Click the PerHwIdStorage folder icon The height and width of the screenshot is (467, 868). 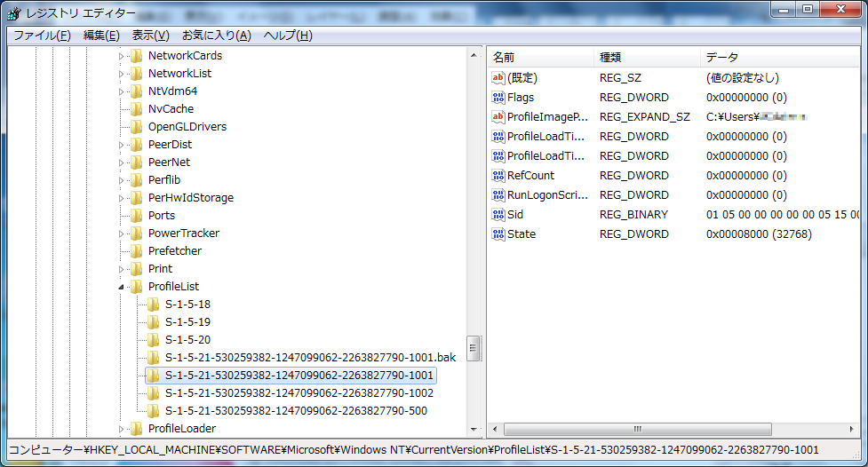pos(136,197)
